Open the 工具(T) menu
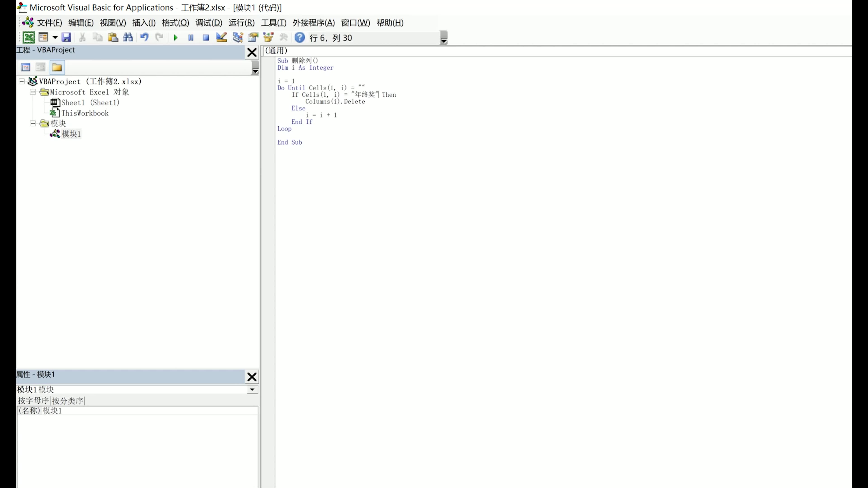The image size is (868, 488). pyautogui.click(x=273, y=23)
